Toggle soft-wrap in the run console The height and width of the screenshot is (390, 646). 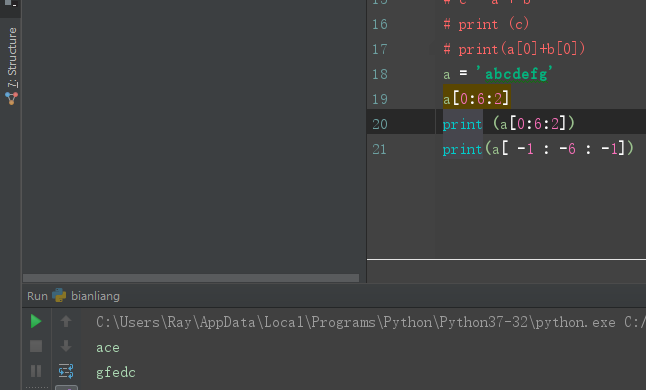pyautogui.click(x=66, y=371)
